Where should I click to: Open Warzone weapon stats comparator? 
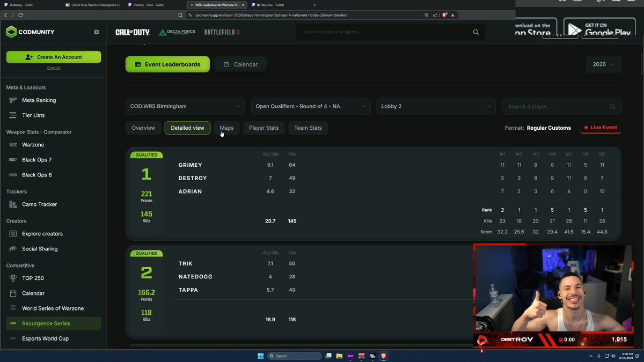click(x=33, y=145)
